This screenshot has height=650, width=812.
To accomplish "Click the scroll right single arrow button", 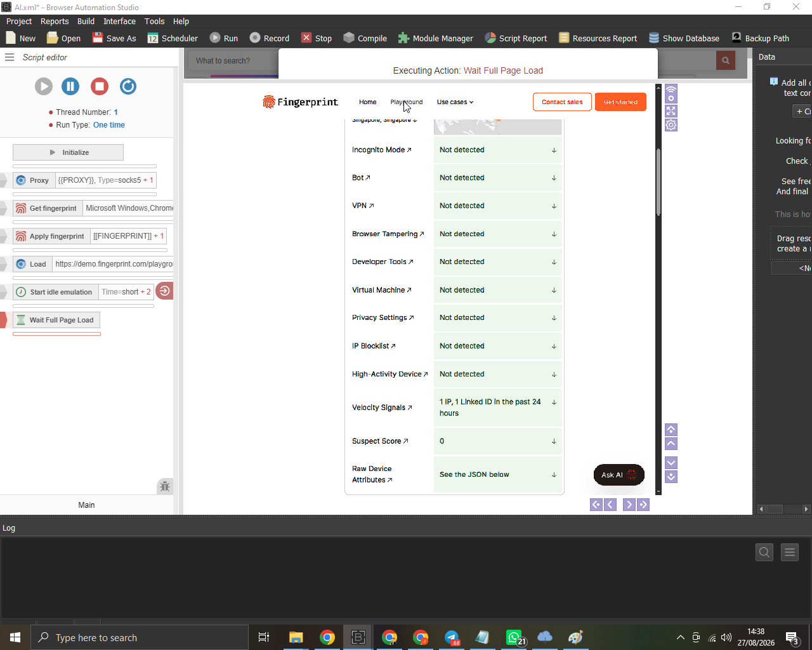I will pyautogui.click(x=629, y=505).
